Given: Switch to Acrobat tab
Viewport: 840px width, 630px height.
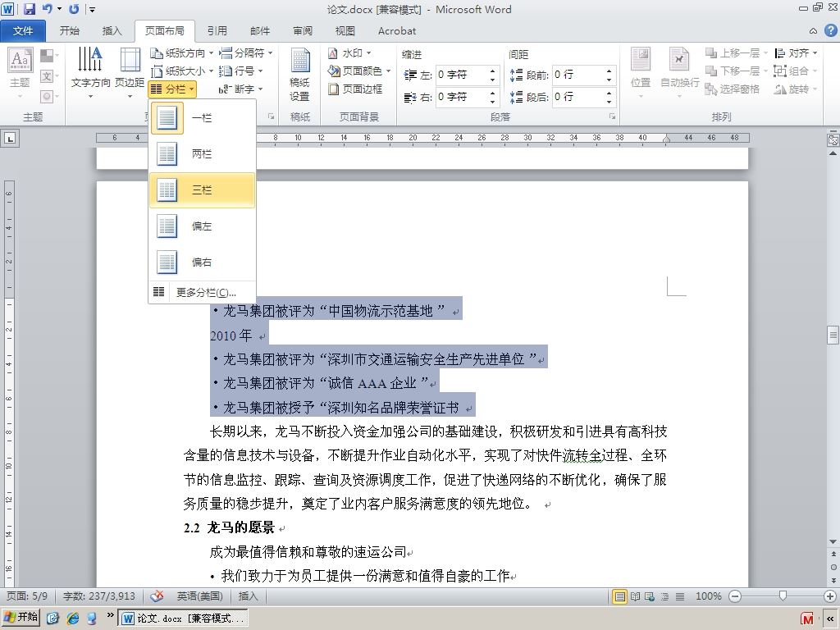Looking at the screenshot, I should (x=397, y=31).
